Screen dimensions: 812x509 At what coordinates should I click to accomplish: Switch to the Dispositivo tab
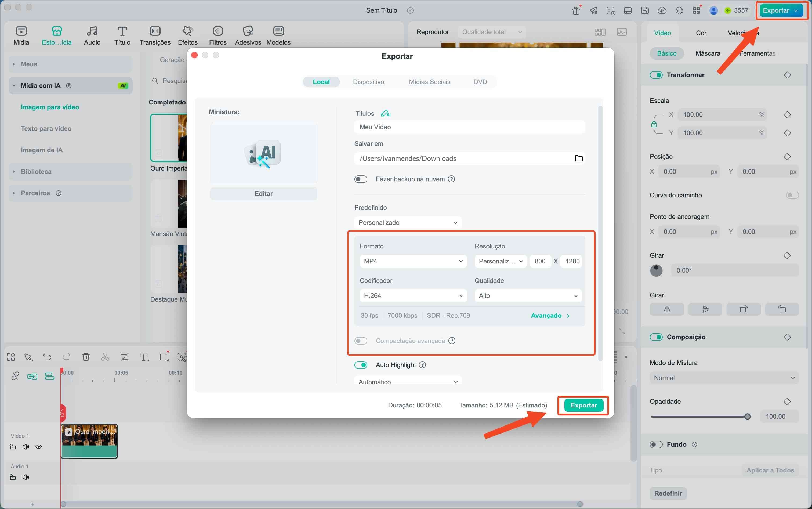tap(368, 82)
